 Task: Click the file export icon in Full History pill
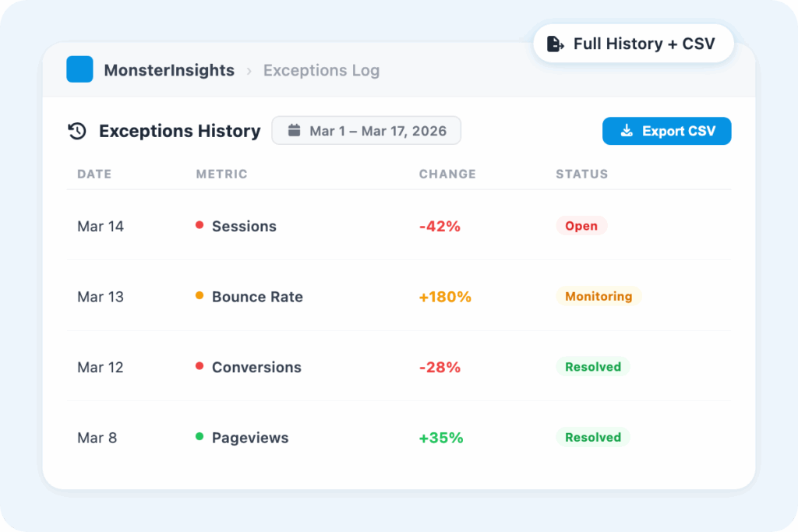[556, 44]
